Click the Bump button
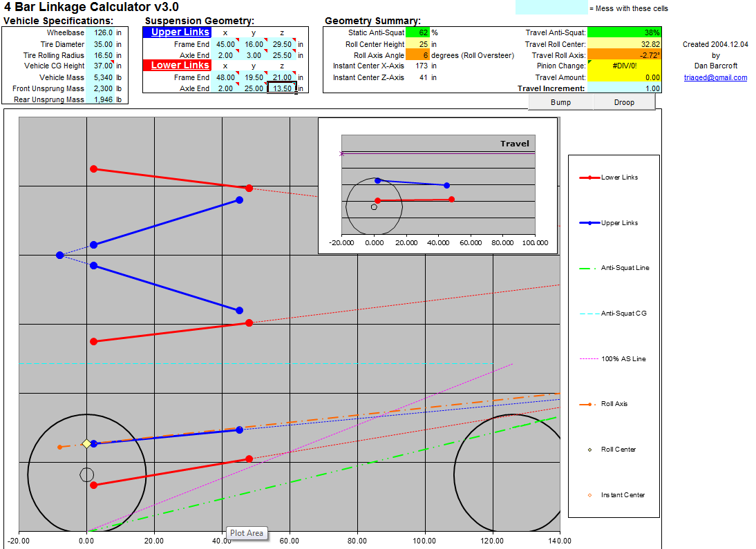Image resolution: width=756 pixels, height=549 pixels. tap(560, 102)
